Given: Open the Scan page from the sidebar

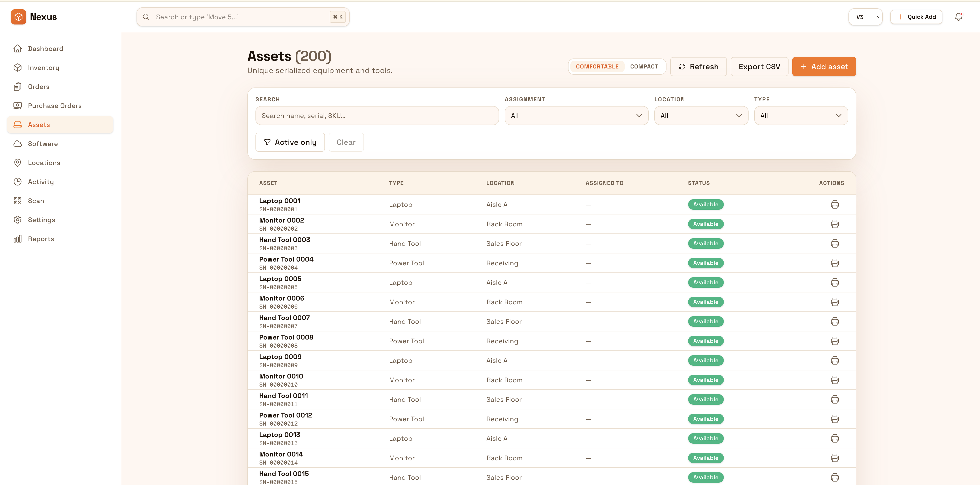Looking at the screenshot, I should tap(36, 200).
